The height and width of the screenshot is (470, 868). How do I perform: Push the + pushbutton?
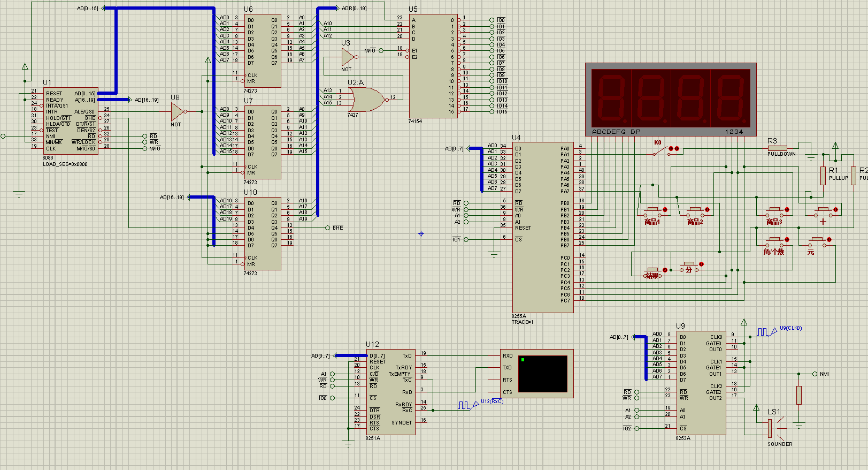tap(824, 211)
